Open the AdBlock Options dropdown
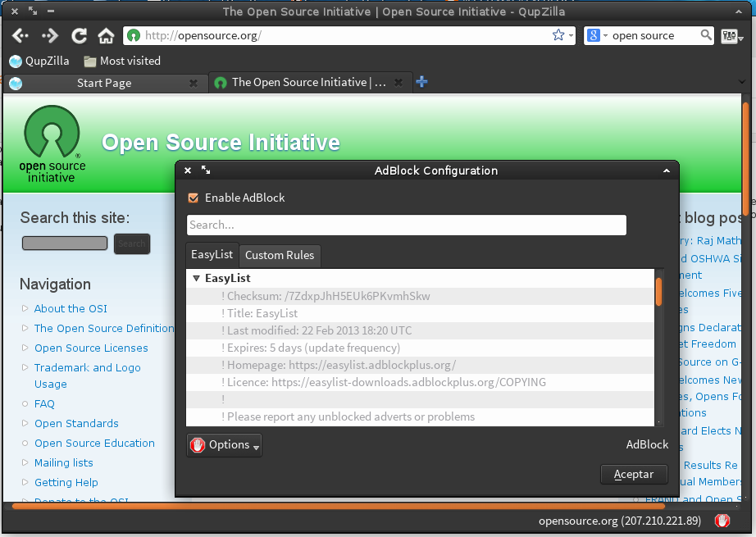Viewport: 756px width, 537px height. click(224, 445)
